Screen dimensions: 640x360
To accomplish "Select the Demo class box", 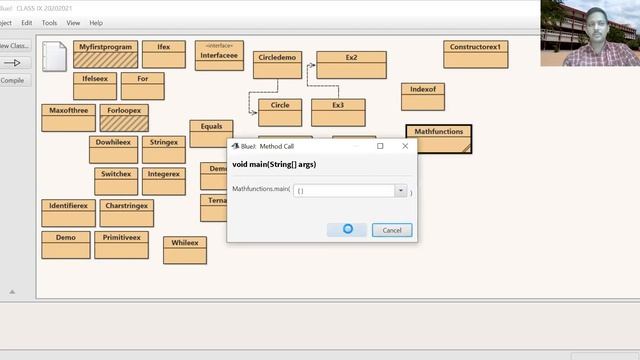I will (x=66, y=245).
